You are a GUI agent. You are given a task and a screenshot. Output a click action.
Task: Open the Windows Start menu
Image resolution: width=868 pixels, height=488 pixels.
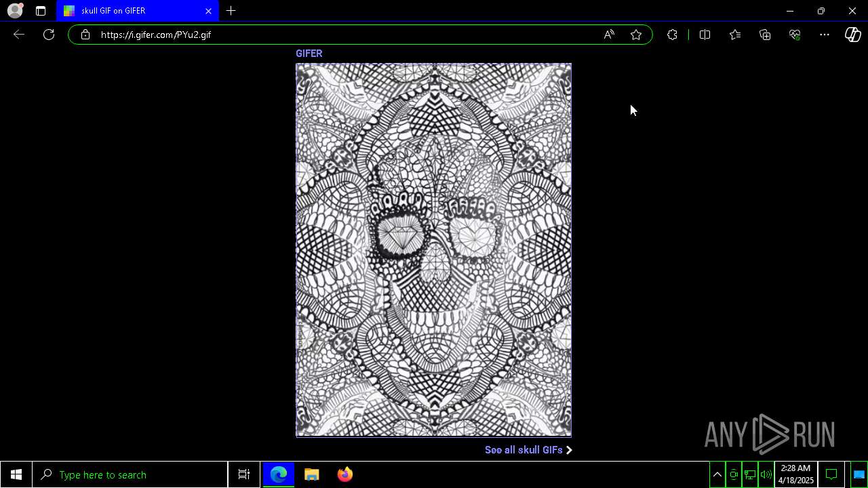[16, 474]
